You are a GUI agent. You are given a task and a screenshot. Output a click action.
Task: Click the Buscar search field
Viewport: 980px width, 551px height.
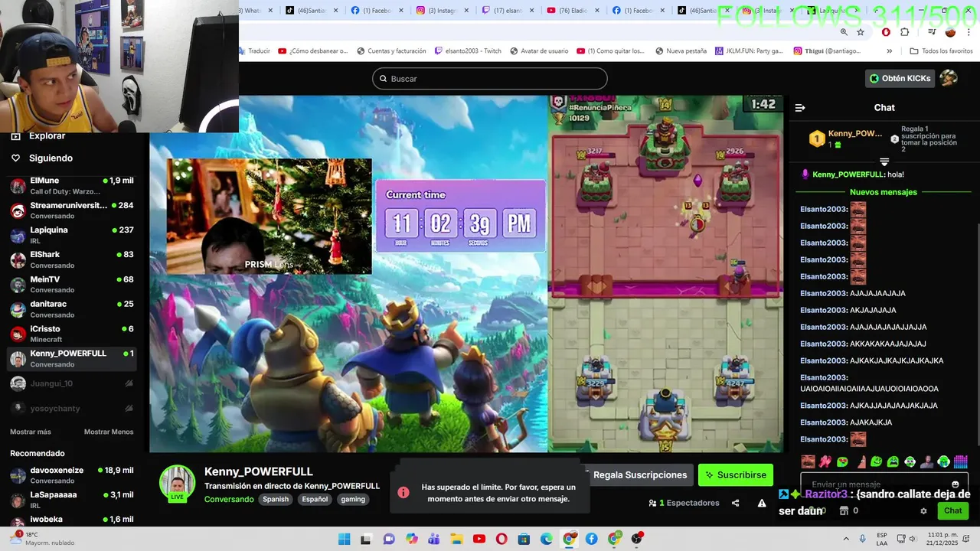[490, 79]
